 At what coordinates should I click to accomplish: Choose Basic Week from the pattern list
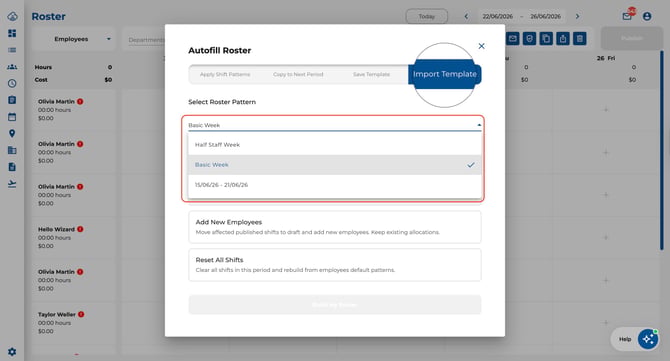click(335, 165)
